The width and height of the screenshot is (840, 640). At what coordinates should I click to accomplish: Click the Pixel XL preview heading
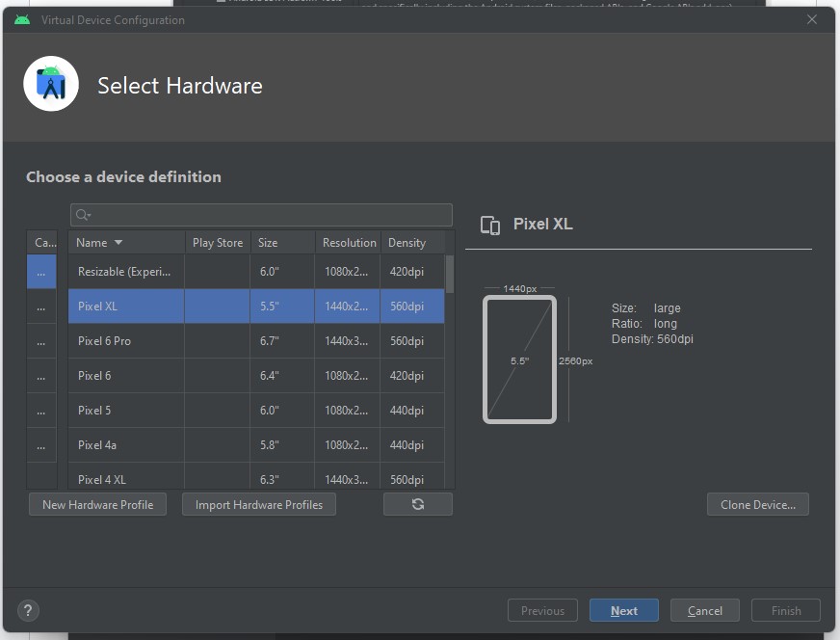click(542, 224)
